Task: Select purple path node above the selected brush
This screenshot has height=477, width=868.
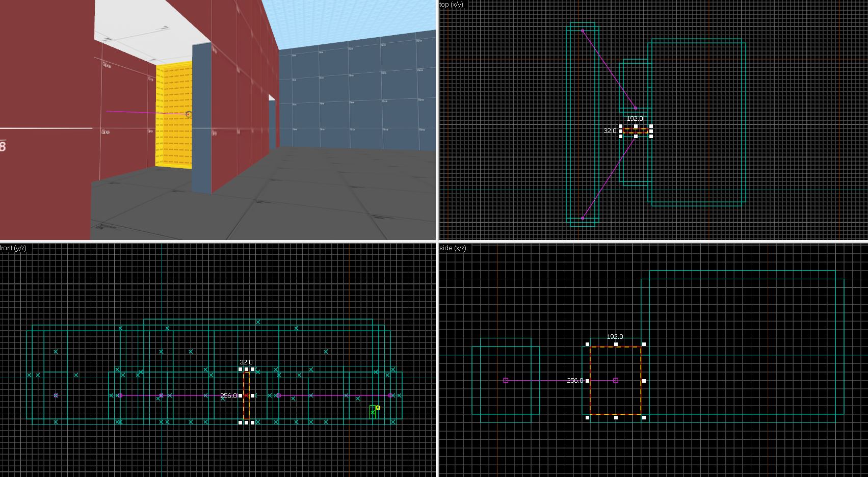Action: (636, 108)
